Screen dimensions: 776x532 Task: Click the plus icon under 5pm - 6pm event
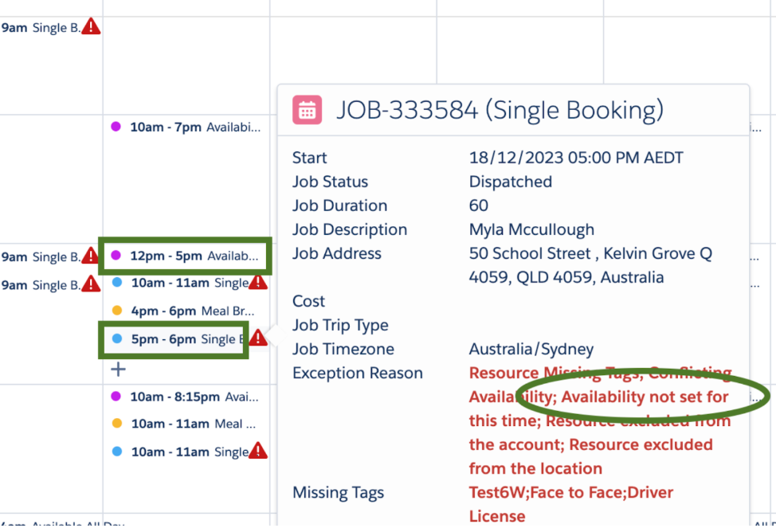click(118, 369)
